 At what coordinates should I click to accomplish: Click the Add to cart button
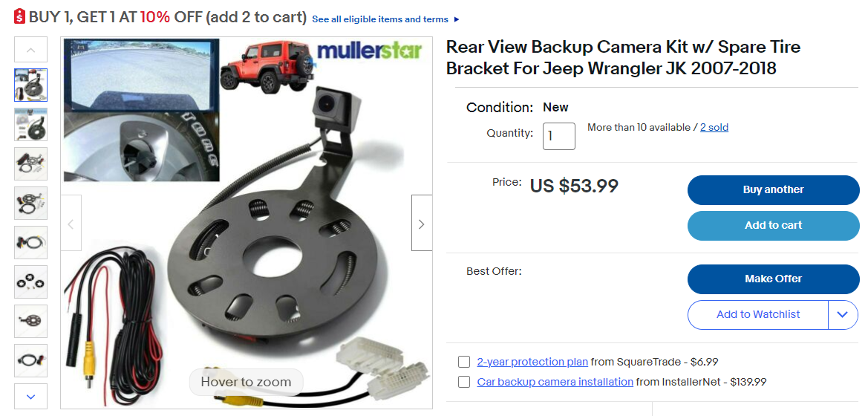(x=774, y=225)
